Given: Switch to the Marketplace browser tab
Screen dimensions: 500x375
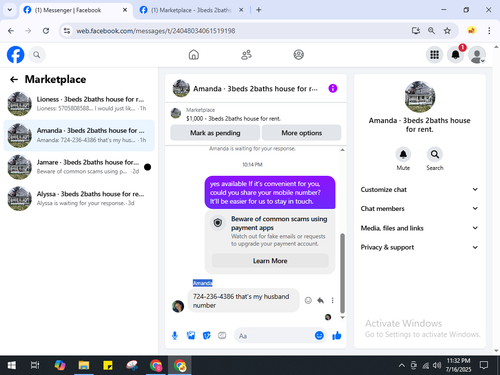Looking at the screenshot, I should click(191, 10).
